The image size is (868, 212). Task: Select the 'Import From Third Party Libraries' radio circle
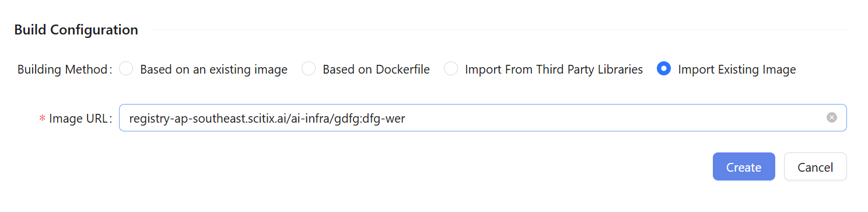[x=451, y=69]
